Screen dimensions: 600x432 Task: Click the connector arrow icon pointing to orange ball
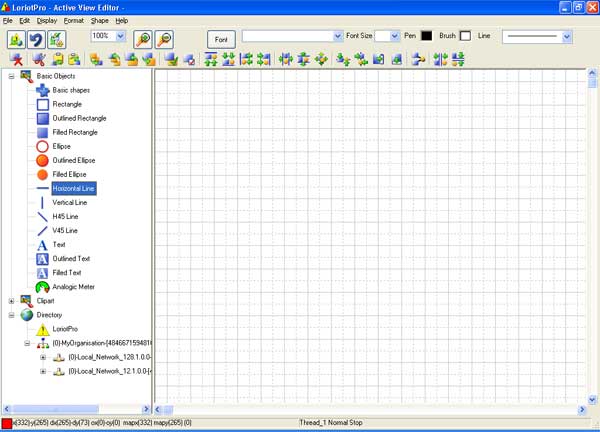point(418,59)
